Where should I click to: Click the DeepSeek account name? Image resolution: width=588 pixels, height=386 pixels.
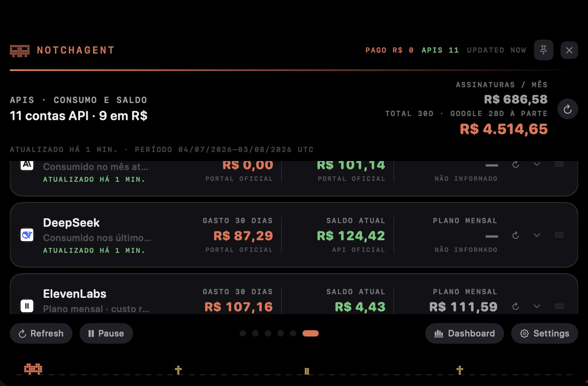pos(71,223)
